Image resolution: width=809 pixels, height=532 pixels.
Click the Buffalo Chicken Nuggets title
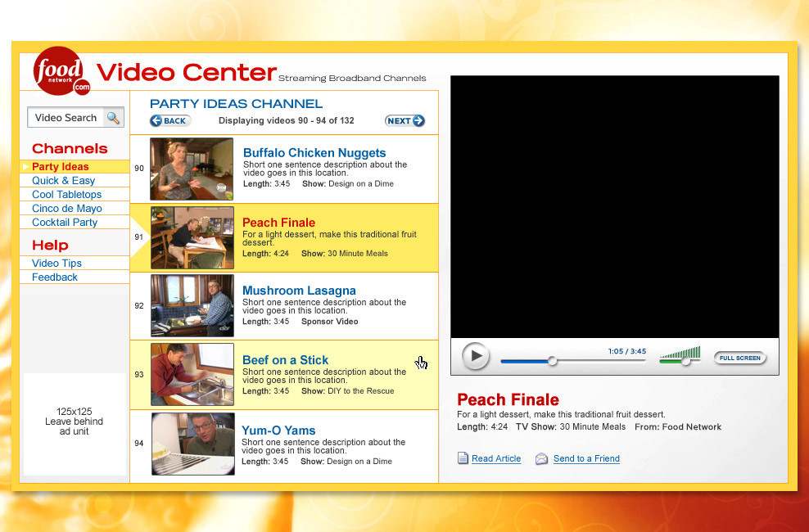point(314,152)
